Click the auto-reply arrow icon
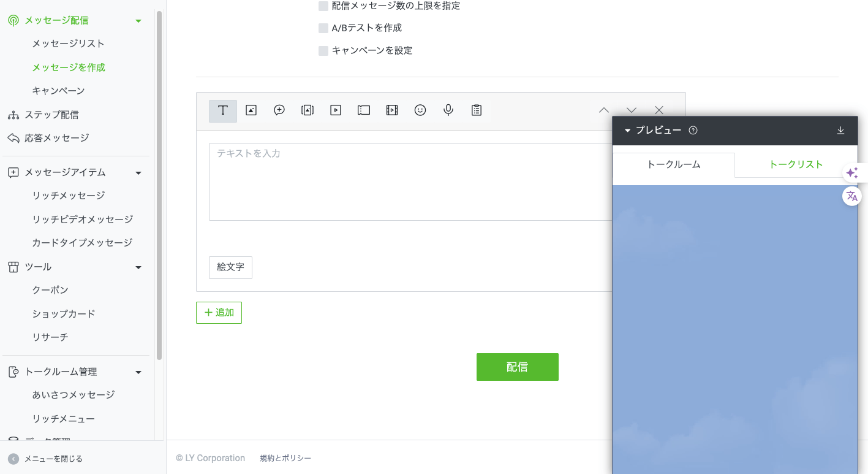This screenshot has width=868, height=474. coord(13,138)
